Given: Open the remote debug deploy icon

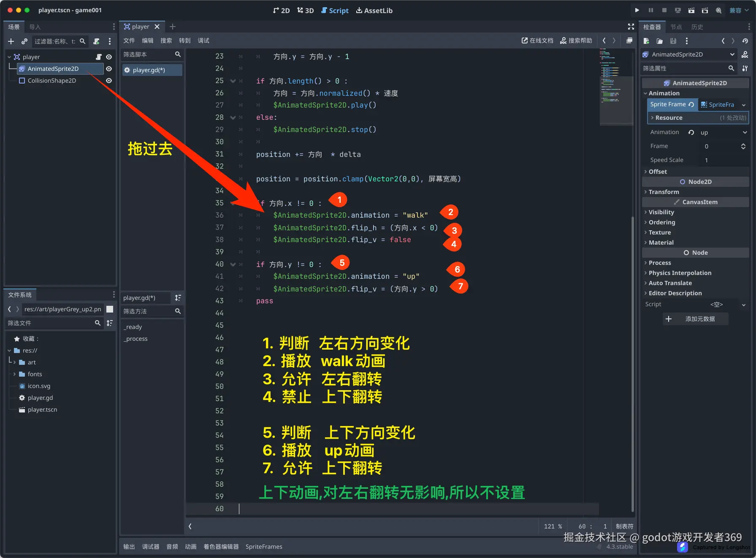Looking at the screenshot, I should coord(677,10).
